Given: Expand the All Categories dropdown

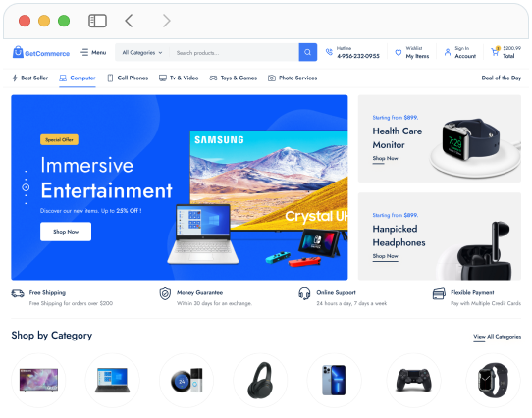Looking at the screenshot, I should [142, 53].
